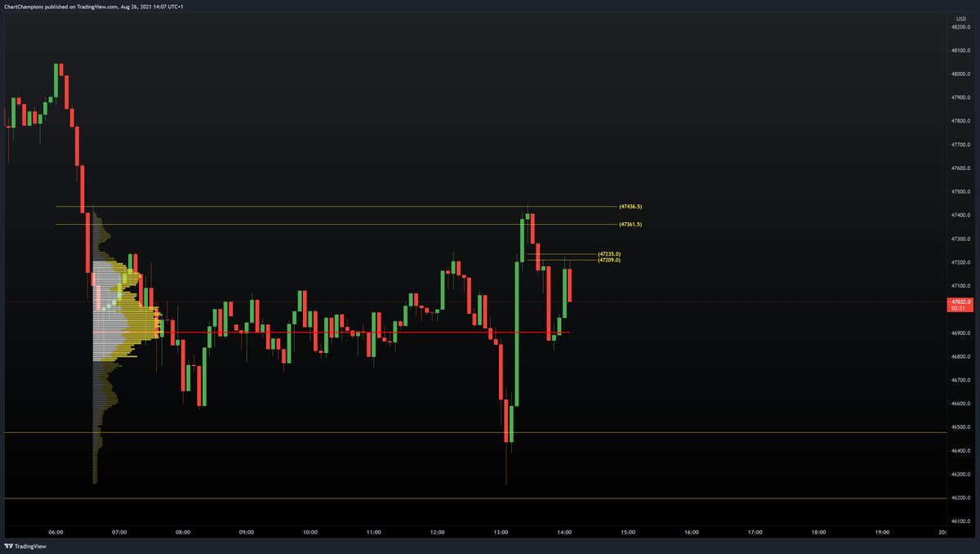
Task: Click the 47900.0 price axis label
Action: (960, 98)
